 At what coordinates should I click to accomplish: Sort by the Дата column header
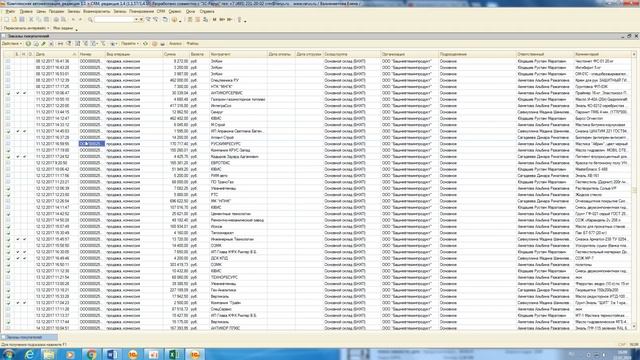click(x=56, y=54)
